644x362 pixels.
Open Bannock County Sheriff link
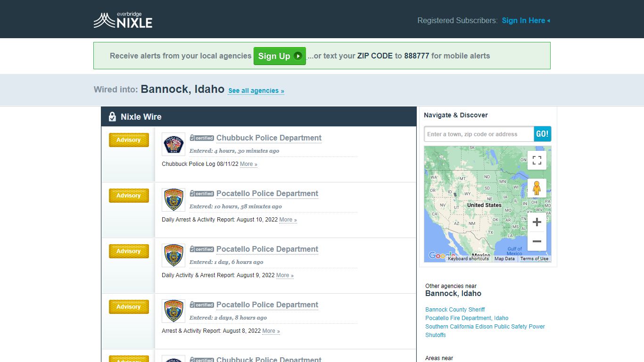[x=455, y=310]
